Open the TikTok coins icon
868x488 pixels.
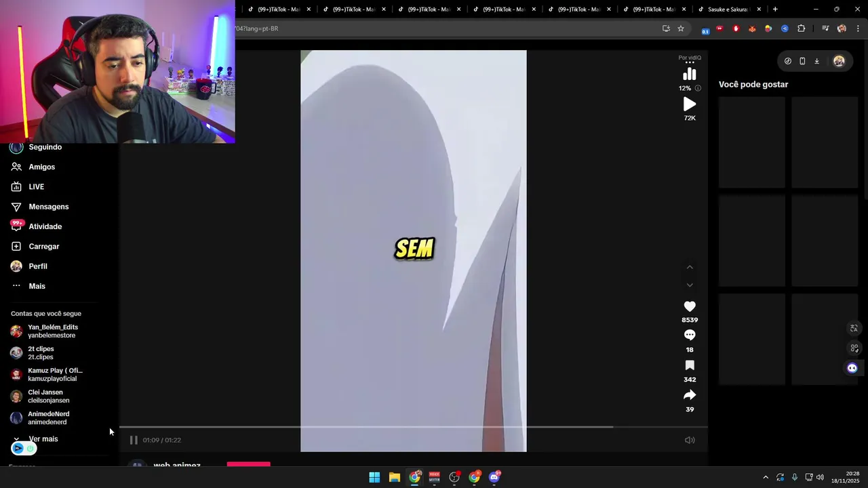tap(788, 61)
